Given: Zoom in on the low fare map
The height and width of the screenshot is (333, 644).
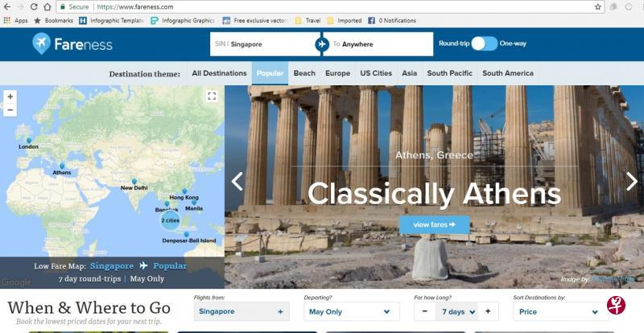Looking at the screenshot, I should click(10, 97).
